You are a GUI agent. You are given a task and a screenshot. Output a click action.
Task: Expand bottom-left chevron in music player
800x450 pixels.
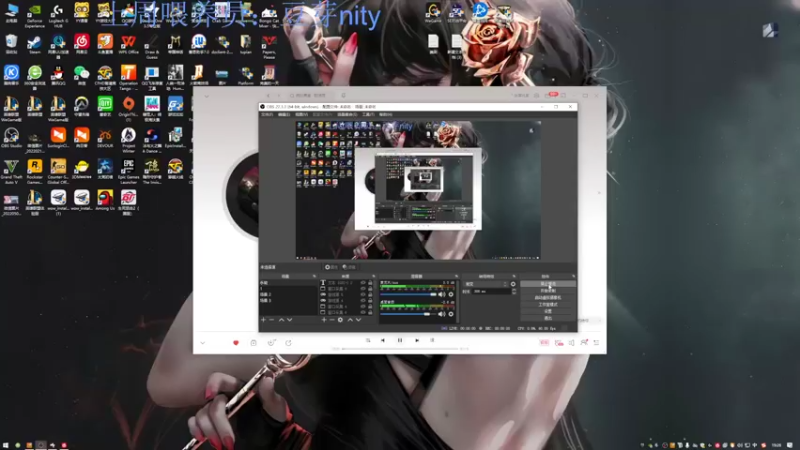click(x=203, y=343)
